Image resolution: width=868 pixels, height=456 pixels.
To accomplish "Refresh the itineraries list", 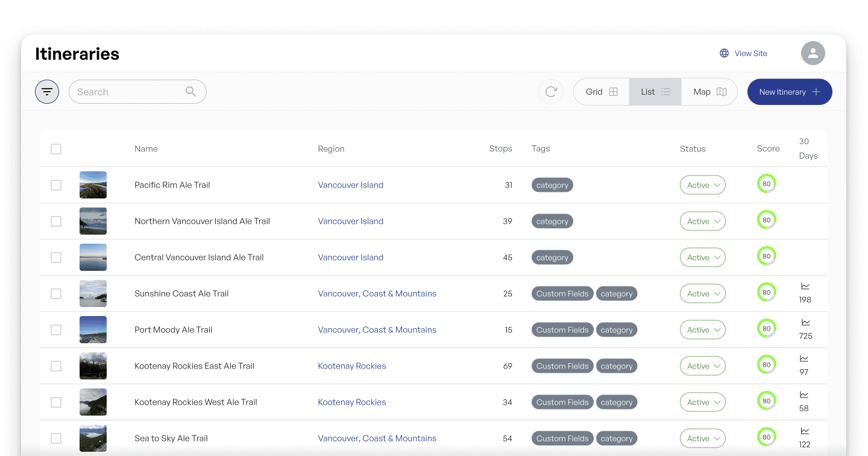I will click(x=550, y=92).
